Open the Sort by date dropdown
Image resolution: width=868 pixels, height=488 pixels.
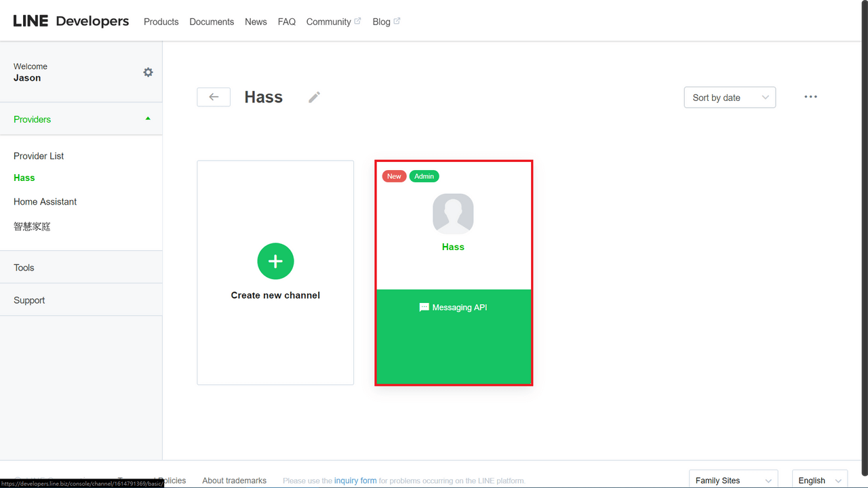pyautogui.click(x=730, y=98)
